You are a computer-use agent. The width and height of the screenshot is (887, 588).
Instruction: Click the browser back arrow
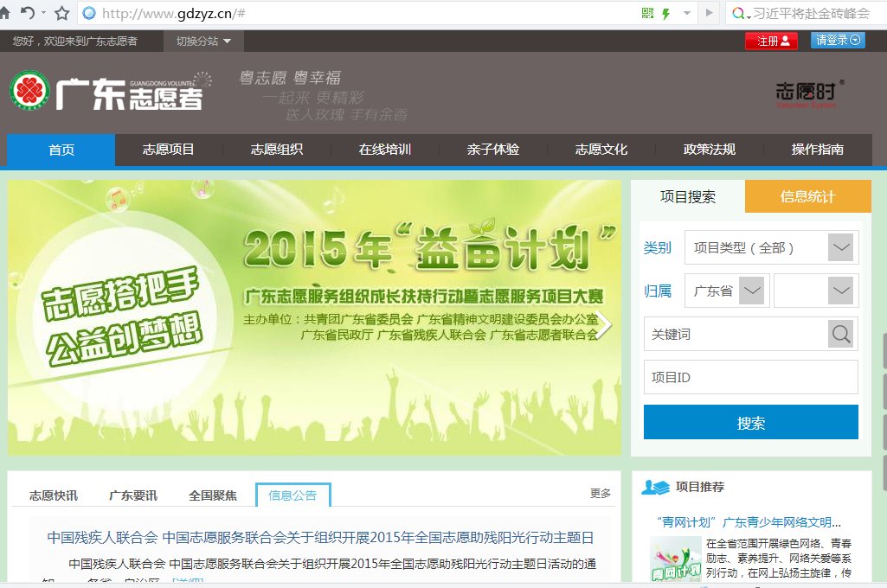coord(30,13)
